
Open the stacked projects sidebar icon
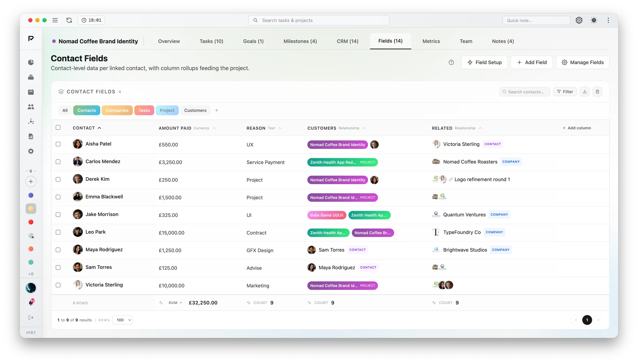(31, 77)
